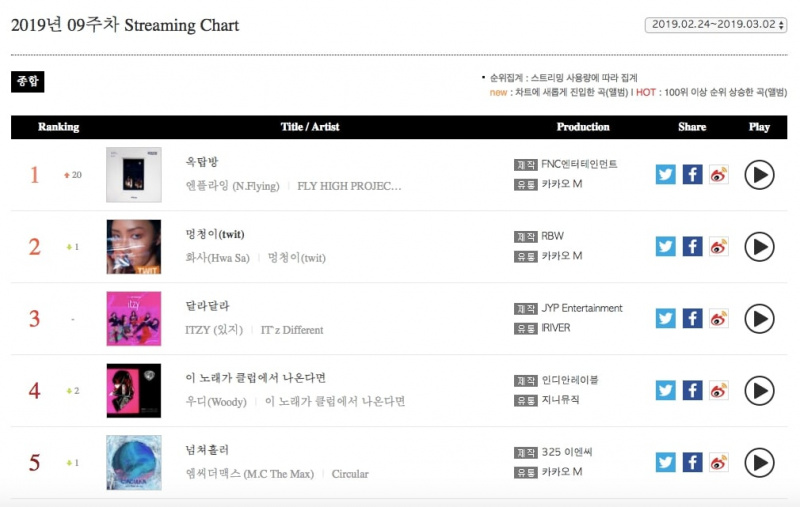Share 넘쳐흘러 on Facebook
Image resolution: width=800 pixels, height=507 pixels.
point(692,462)
